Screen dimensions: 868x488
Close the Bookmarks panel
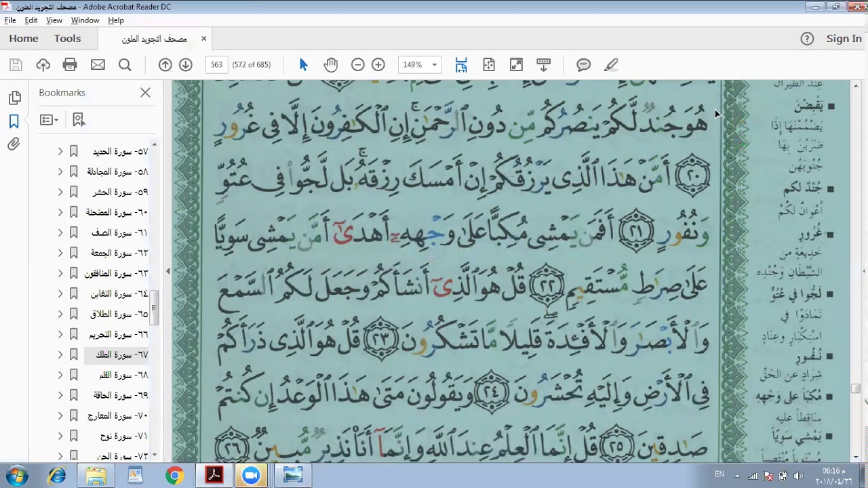145,92
